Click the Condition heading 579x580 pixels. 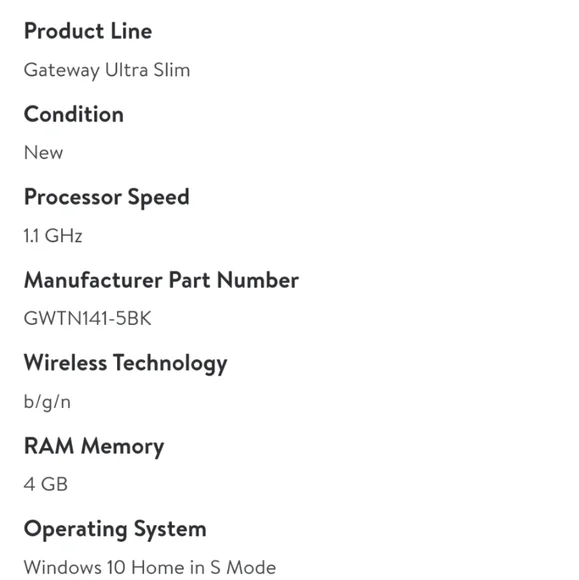(x=74, y=114)
